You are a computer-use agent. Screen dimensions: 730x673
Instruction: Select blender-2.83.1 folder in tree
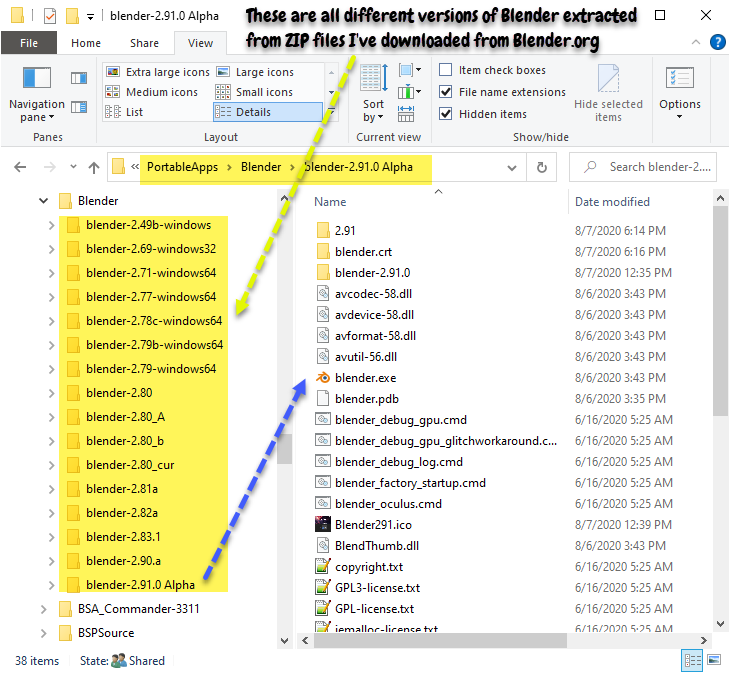(123, 537)
